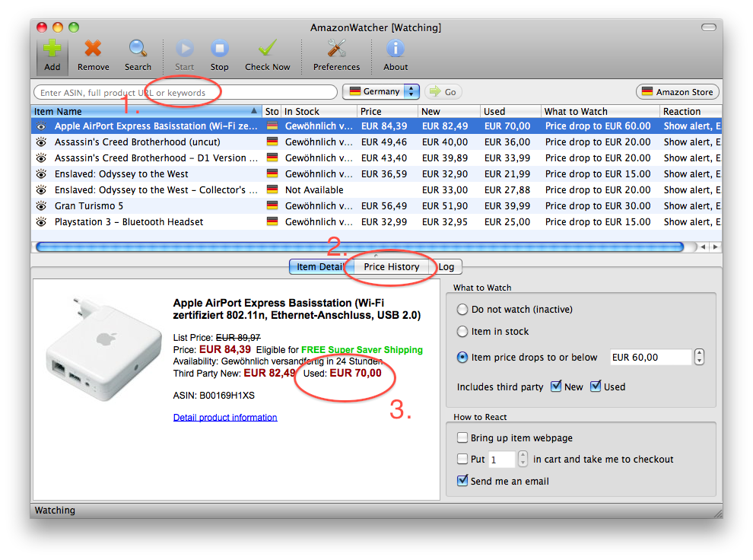Click the EUR 56,49 price cell

pos(383,205)
